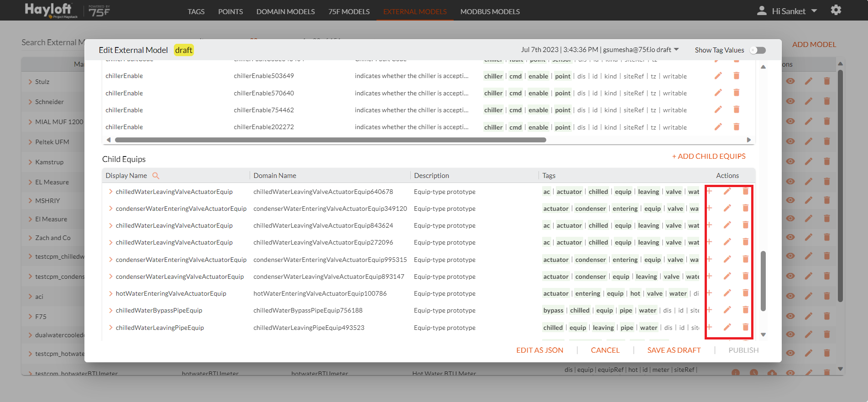This screenshot has width=868, height=402.
Task: Open the draft version dropdown
Action: (x=676, y=49)
